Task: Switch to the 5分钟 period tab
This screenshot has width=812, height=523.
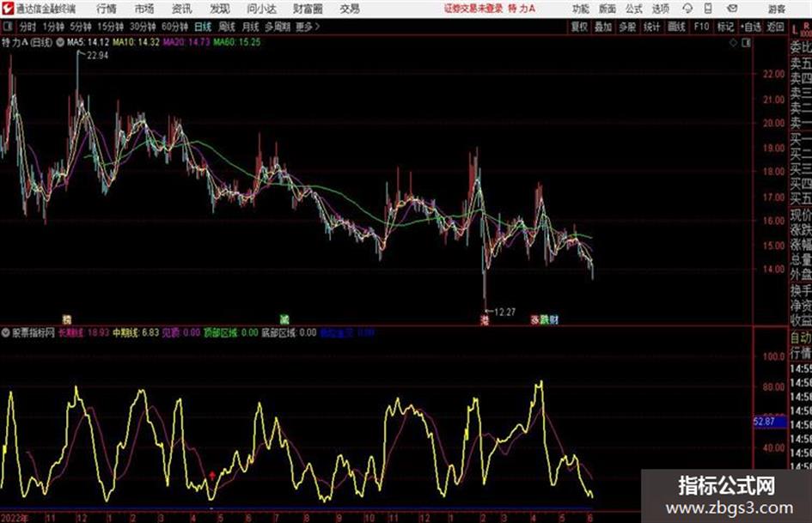Action: pos(80,27)
